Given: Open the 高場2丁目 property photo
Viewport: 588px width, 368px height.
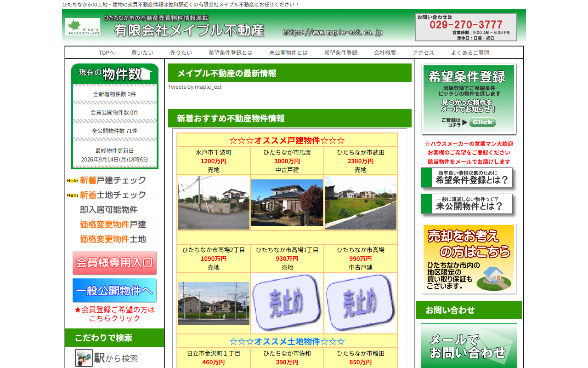Looking at the screenshot, I should click(x=214, y=303).
